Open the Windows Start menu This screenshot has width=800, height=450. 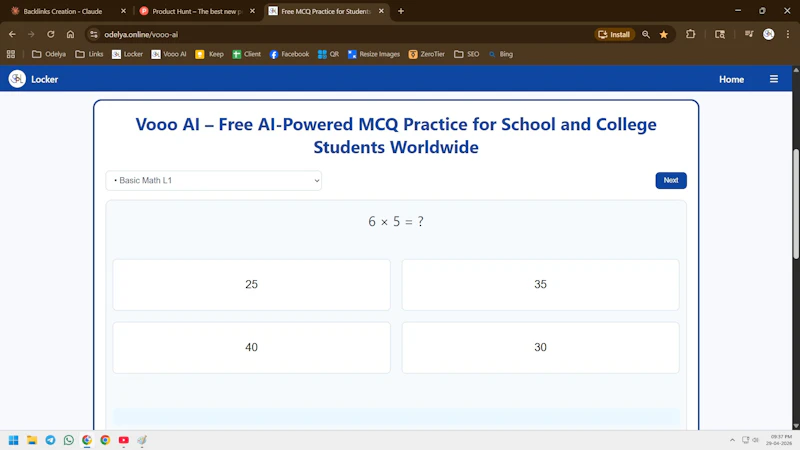click(x=14, y=440)
